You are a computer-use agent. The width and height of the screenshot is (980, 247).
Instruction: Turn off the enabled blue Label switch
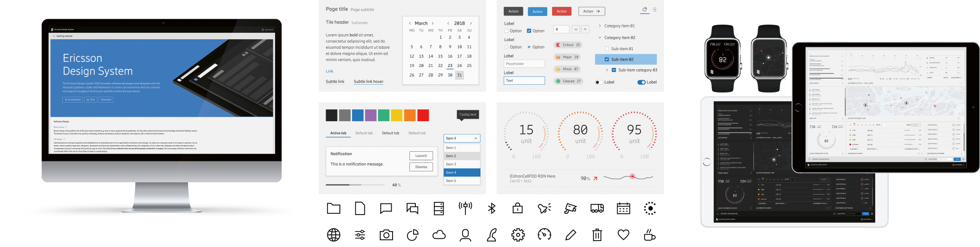click(641, 82)
